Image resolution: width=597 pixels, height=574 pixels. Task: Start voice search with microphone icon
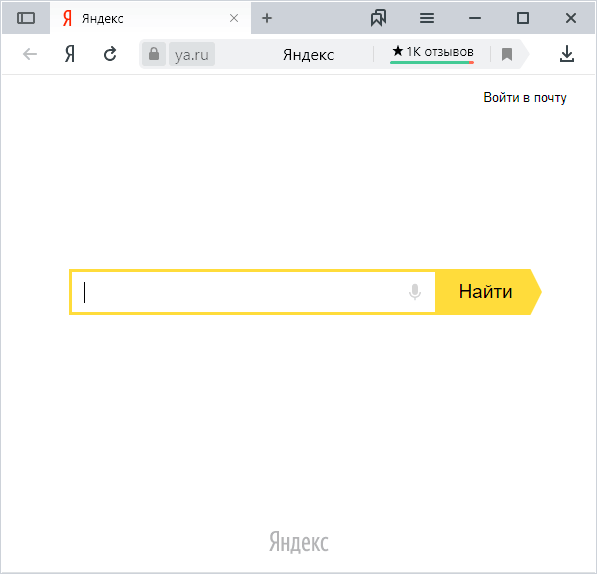click(415, 292)
